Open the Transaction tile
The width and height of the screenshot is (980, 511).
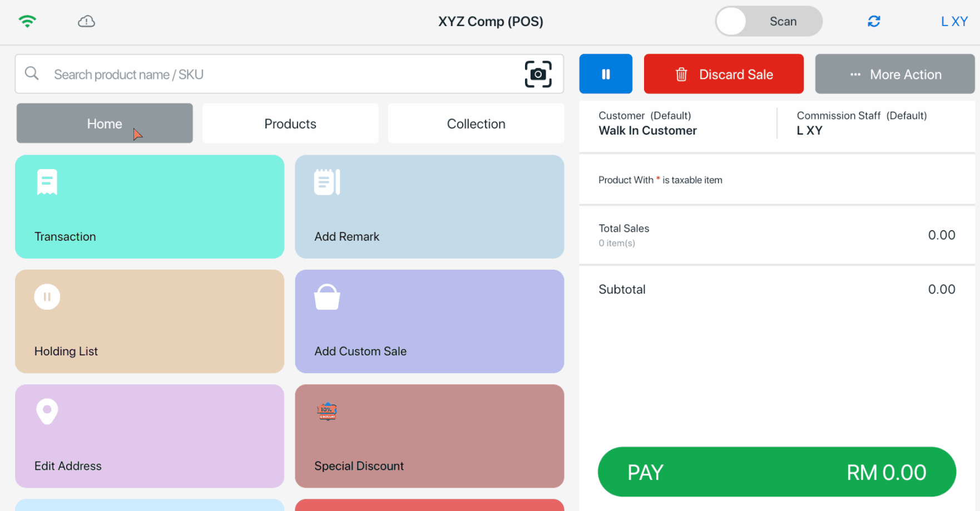point(150,206)
